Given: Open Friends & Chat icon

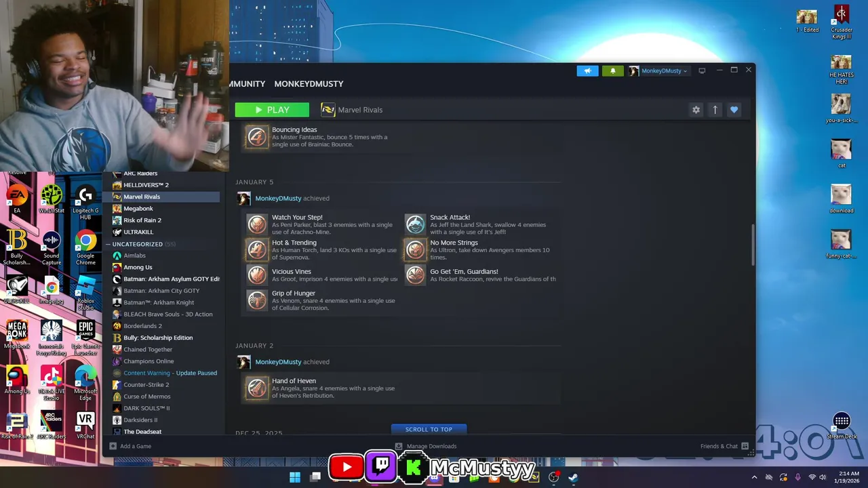Looking at the screenshot, I should [x=745, y=446].
